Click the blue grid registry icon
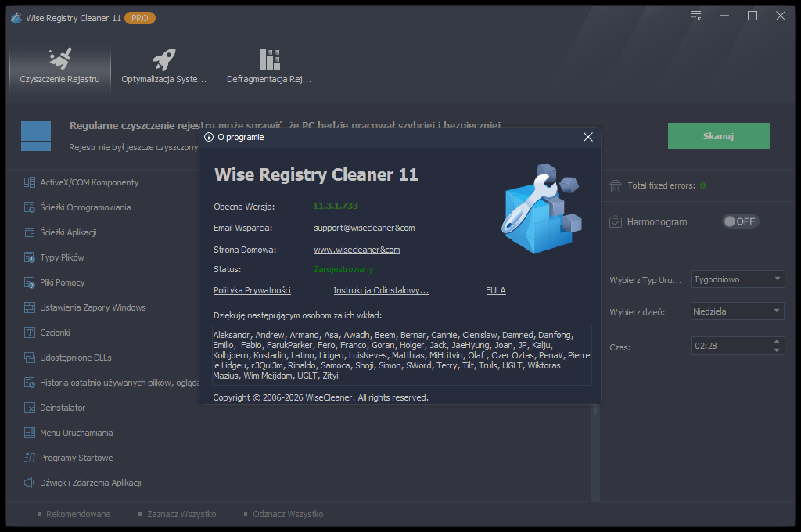801x532 pixels. pos(36,136)
